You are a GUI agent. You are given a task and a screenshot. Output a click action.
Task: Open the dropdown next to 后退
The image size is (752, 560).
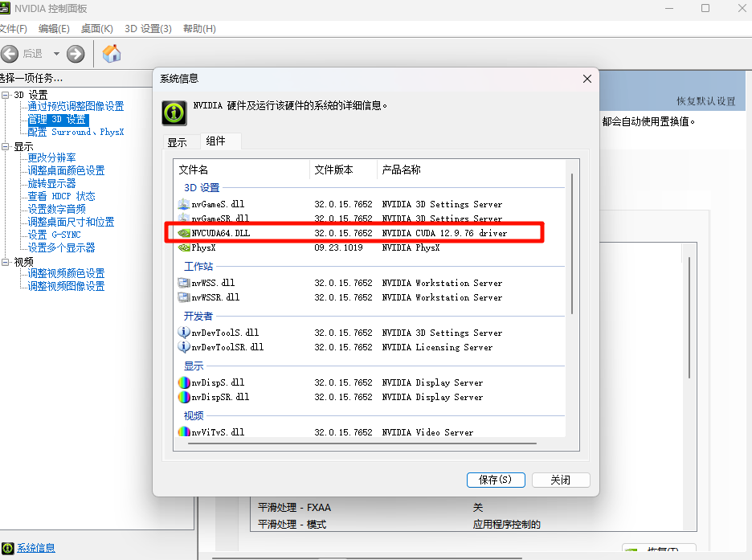[x=55, y=54]
